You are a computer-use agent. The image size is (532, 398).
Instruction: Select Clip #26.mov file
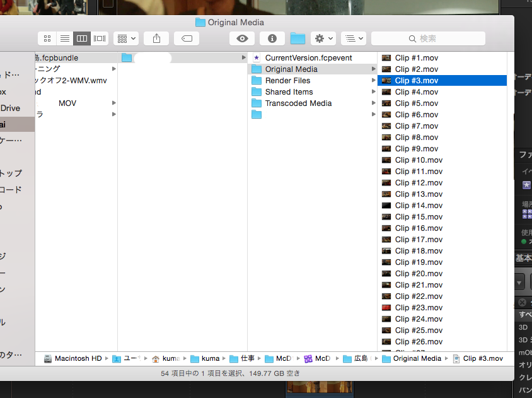click(x=442, y=342)
